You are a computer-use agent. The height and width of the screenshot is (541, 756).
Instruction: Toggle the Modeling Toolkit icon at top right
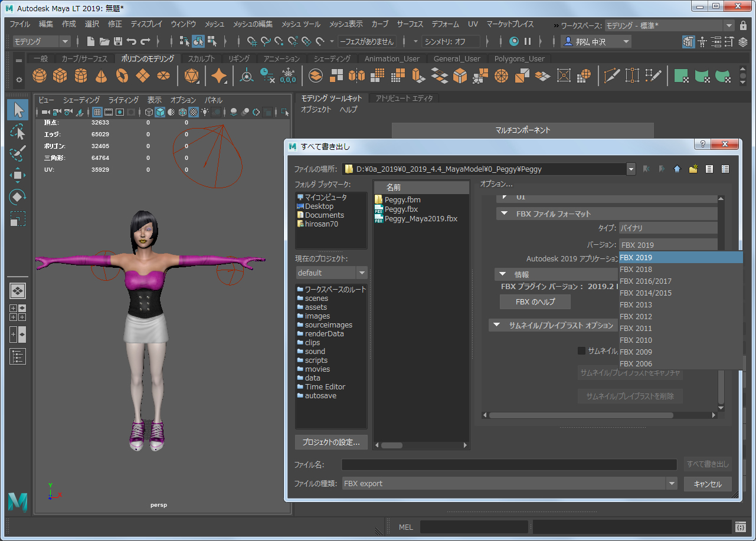coord(688,42)
